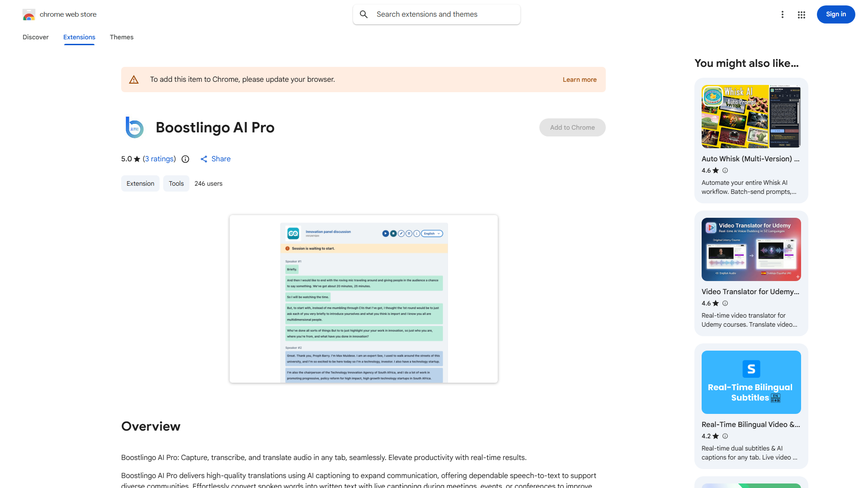Switch to the Themes tab

121,37
